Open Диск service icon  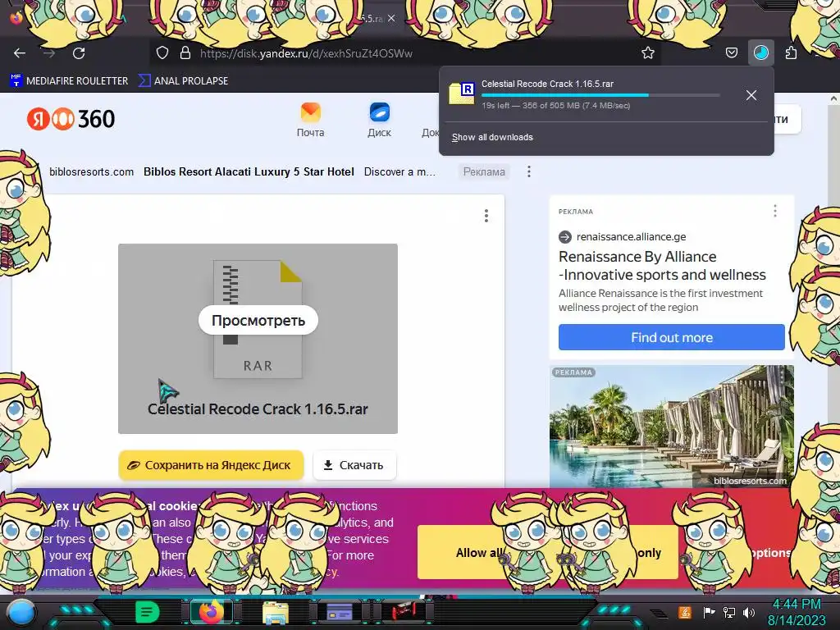379,120
